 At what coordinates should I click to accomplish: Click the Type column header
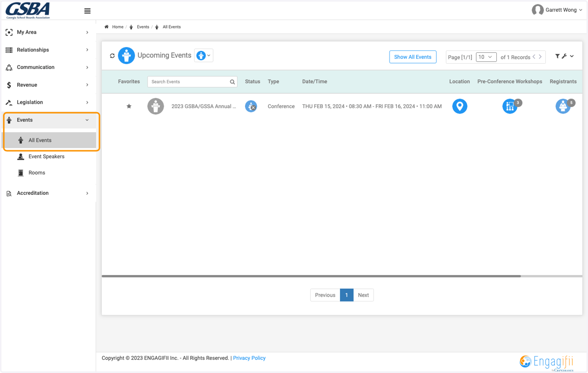click(273, 82)
